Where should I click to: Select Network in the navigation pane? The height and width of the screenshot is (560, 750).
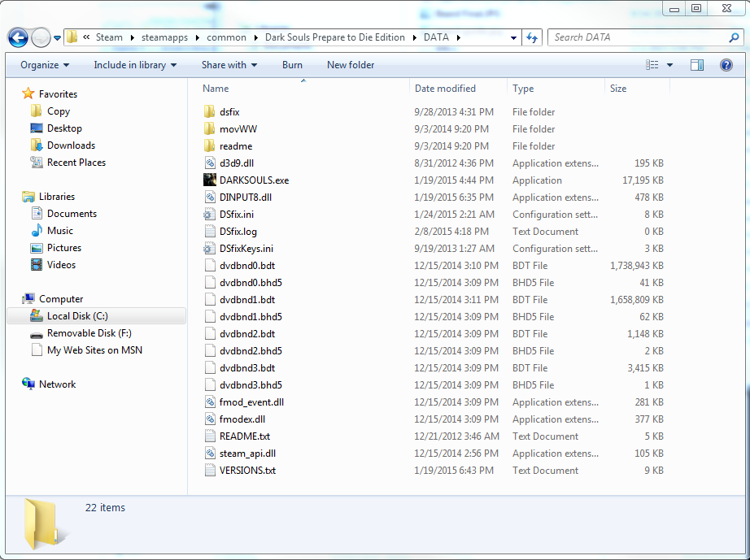point(57,384)
